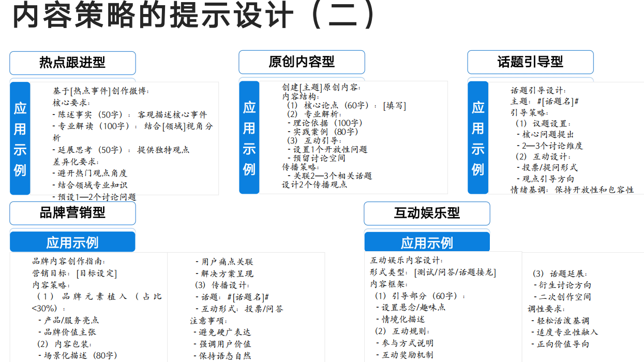Click the text 互动娱乐内容设计：
Image resolution: width=644 pixels, height=362 pixels.
click(407, 260)
